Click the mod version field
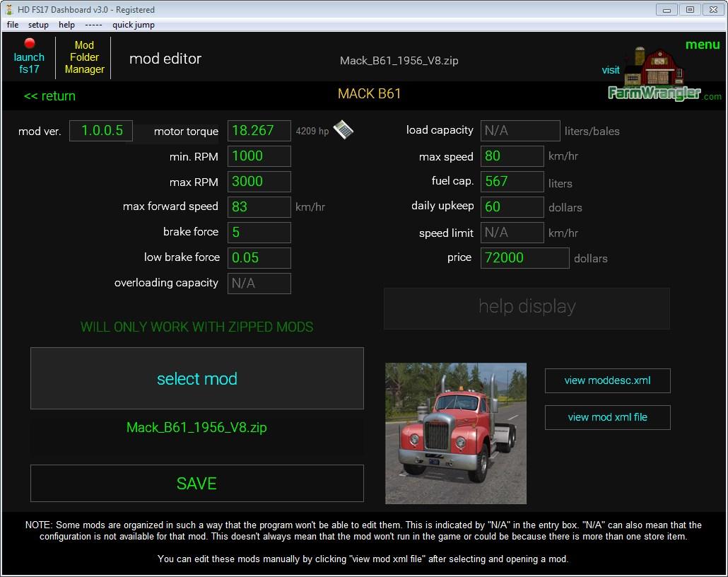Screen dimensions: 728x577 [101, 131]
